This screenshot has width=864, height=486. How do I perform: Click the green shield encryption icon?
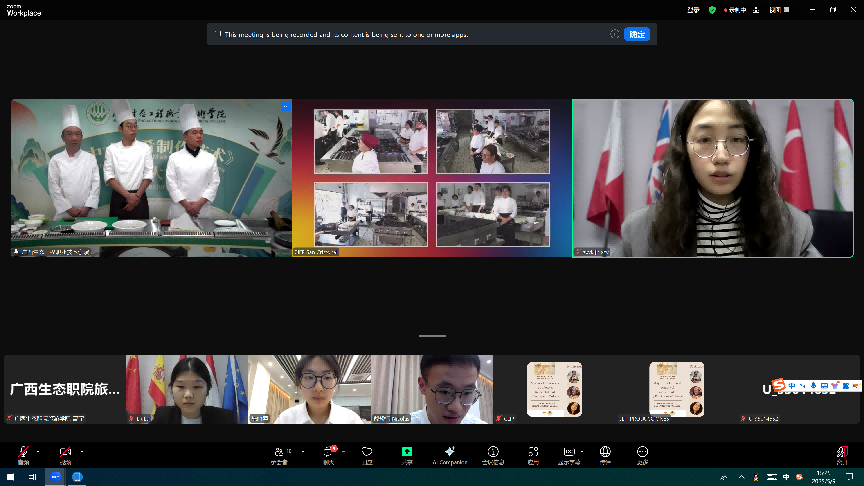[712, 9]
